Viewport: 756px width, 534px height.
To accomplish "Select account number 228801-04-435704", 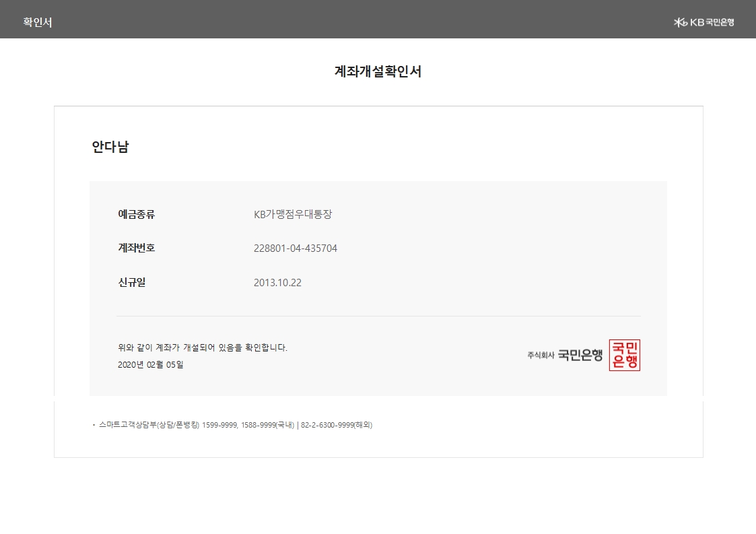I will pos(296,248).
